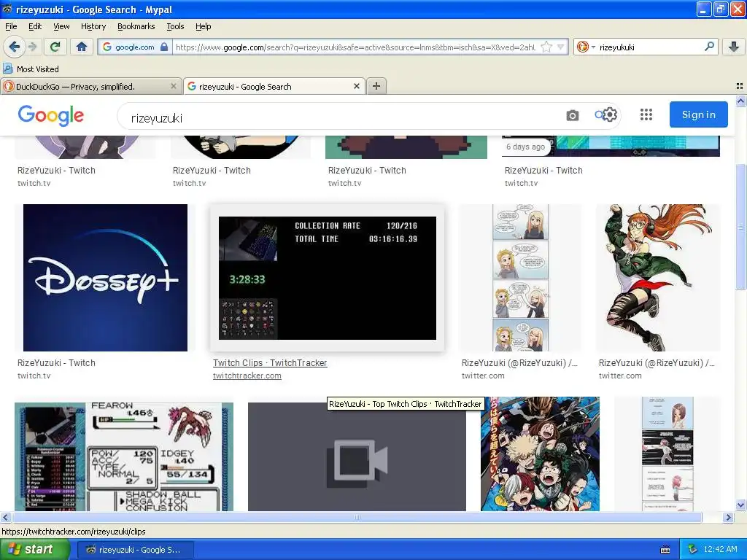The height and width of the screenshot is (560, 747).
Task: Open the My Hero Academia poster thumbnail
Action: [541, 454]
